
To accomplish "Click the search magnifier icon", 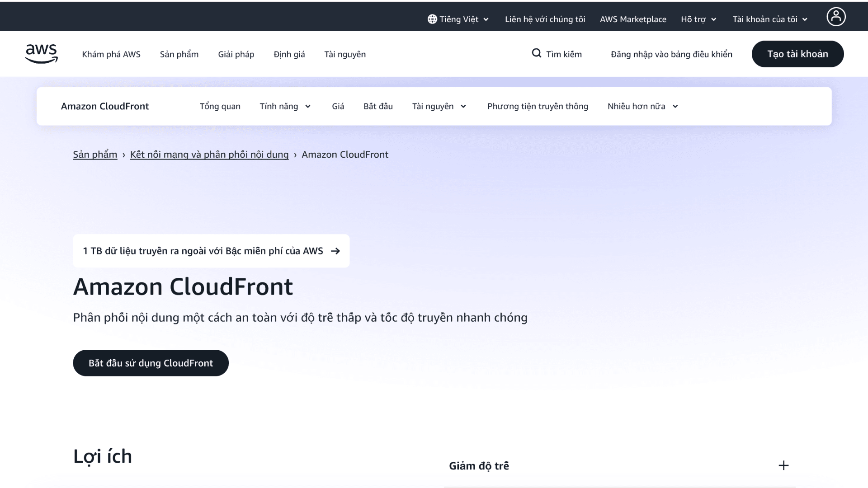I will (536, 53).
